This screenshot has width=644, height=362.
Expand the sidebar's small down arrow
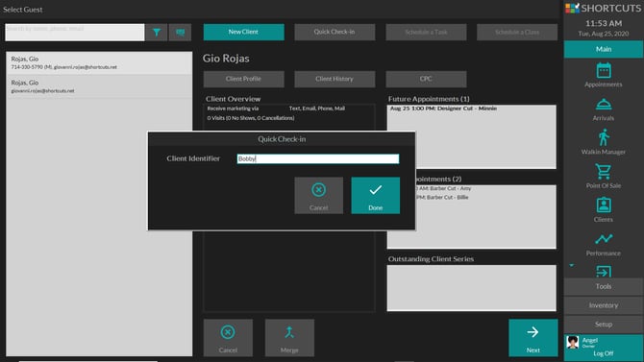[571, 266]
